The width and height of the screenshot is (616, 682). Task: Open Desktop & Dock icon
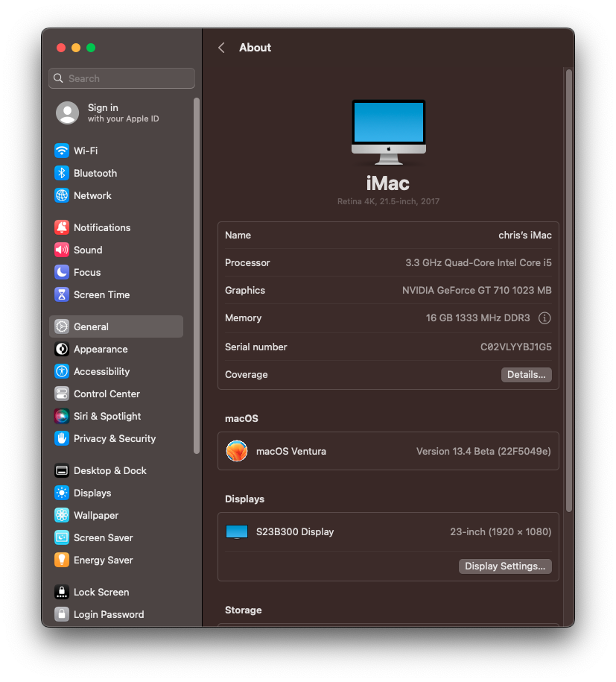pos(62,470)
